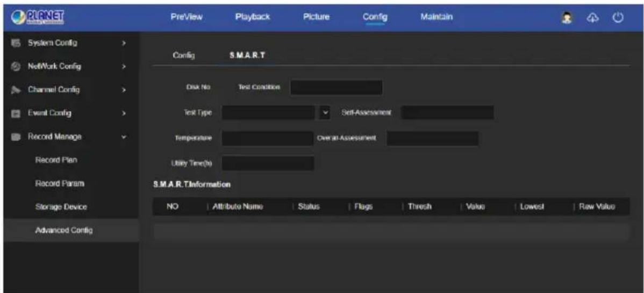Screen dimensions: 644x293
Task: Click the Channel Config camera icon
Action: pyautogui.click(x=15, y=89)
